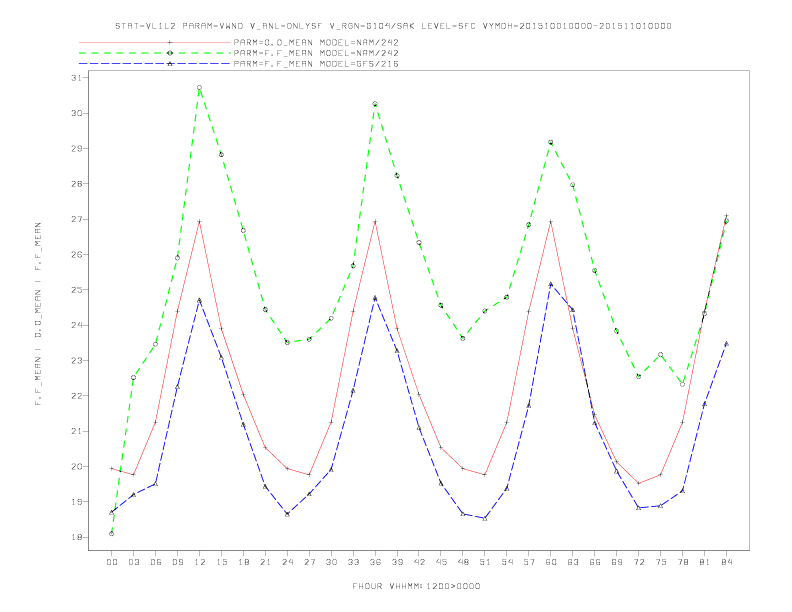Click x-axis tick label 06
The image size is (792, 612).
tap(156, 562)
